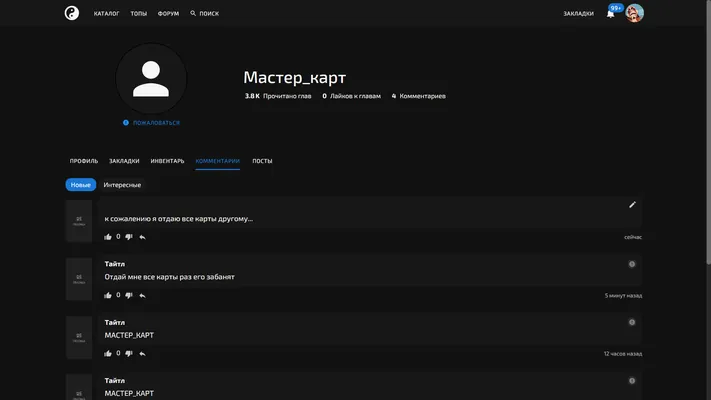This screenshot has height=400, width=711.
Task: Dislike the comment posted 12 hours ago
Action: (129, 353)
